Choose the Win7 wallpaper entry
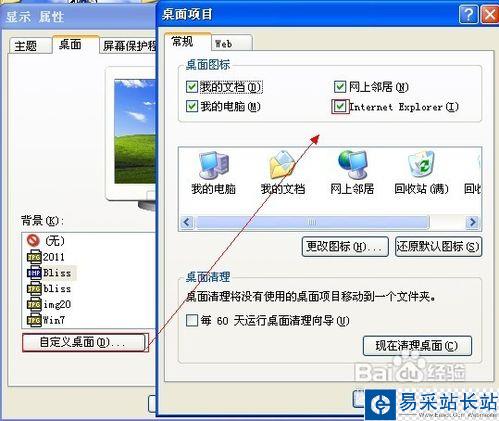 point(46,320)
